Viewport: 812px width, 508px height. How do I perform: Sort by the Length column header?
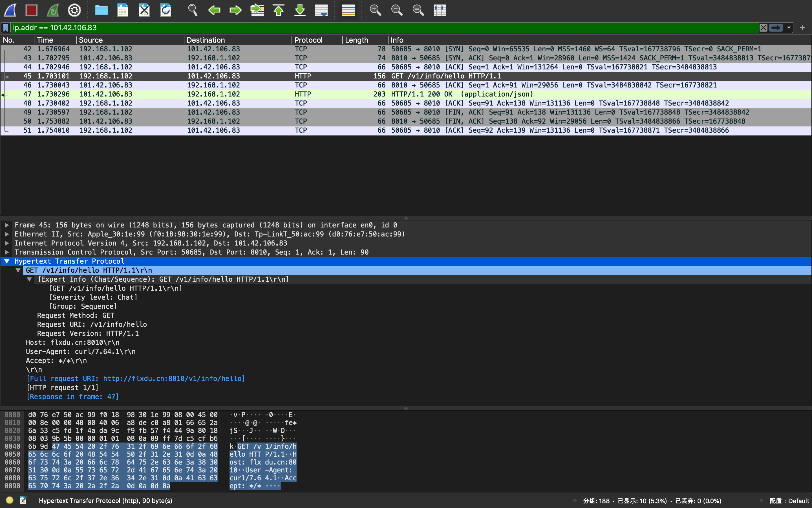coord(365,40)
